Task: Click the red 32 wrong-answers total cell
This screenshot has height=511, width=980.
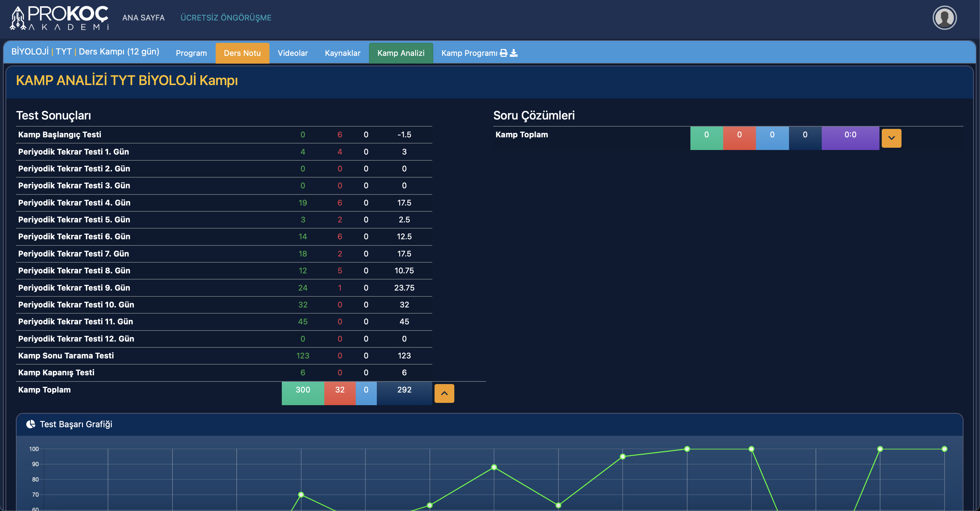Action: point(339,393)
